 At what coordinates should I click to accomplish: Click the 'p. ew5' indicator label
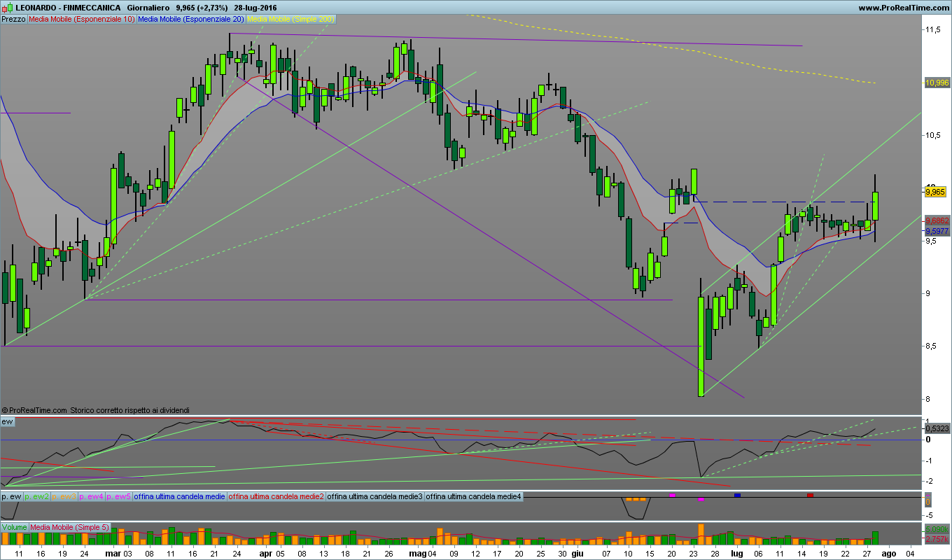(119, 496)
